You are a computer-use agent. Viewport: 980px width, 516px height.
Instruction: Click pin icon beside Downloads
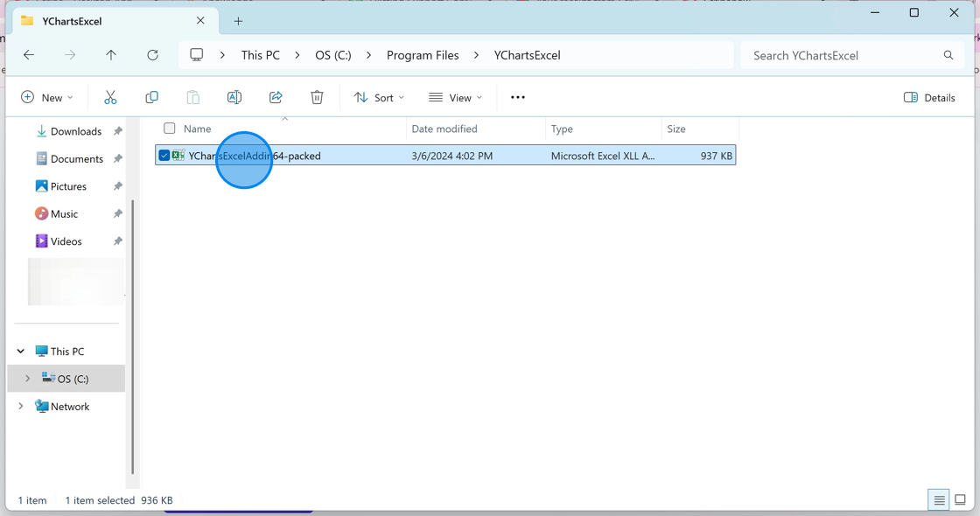(117, 131)
